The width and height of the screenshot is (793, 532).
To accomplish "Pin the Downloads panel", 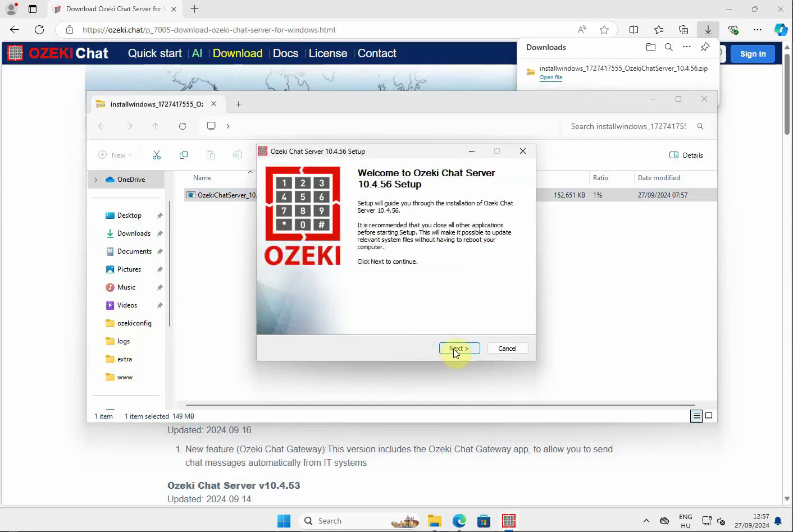I will pos(705,47).
